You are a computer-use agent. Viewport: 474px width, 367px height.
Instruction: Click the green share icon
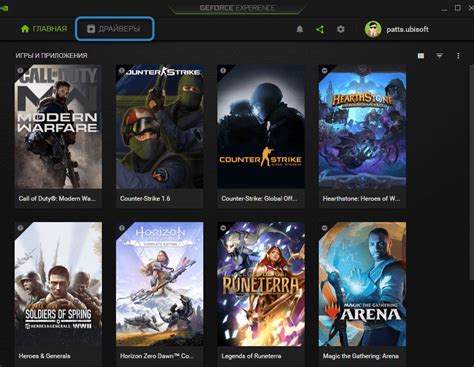pos(320,29)
